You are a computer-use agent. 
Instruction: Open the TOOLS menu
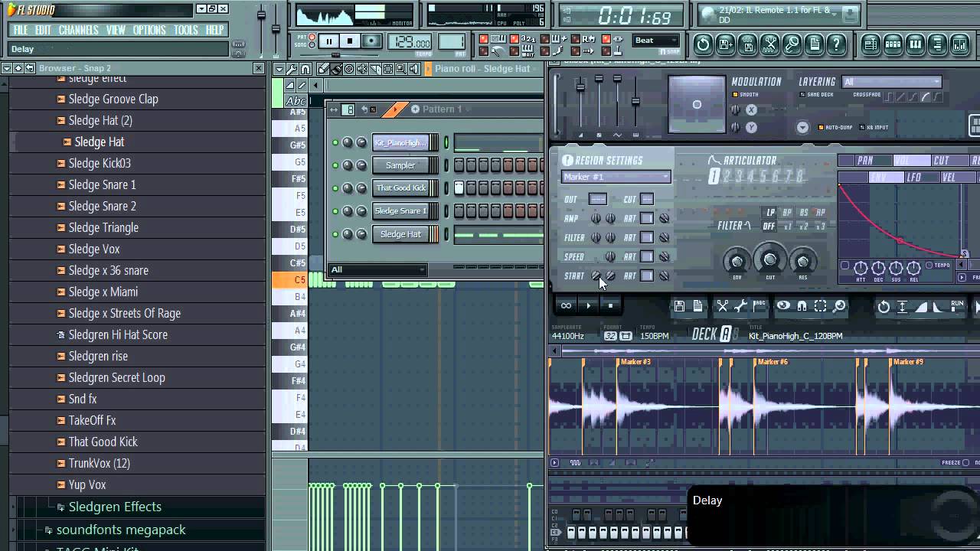pyautogui.click(x=185, y=30)
